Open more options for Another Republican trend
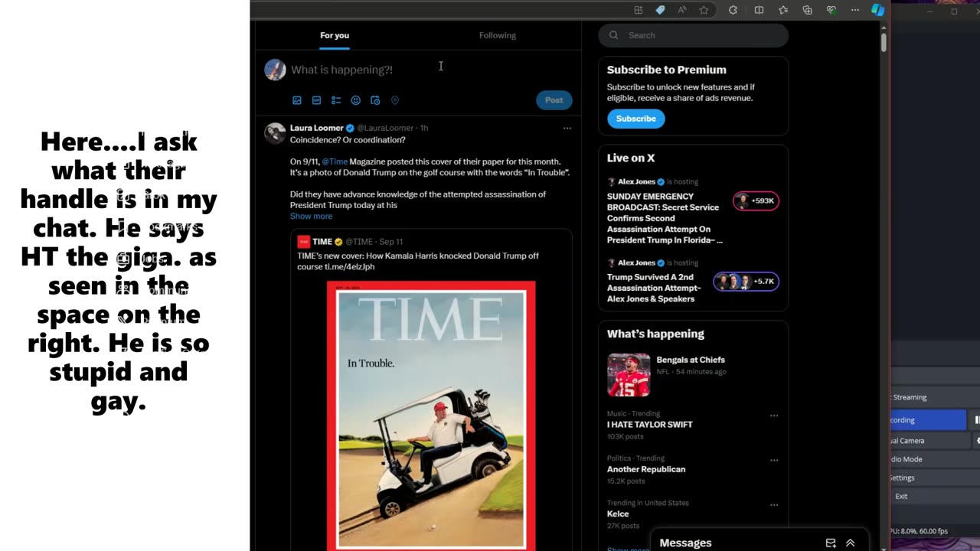Image resolution: width=980 pixels, height=551 pixels. click(x=774, y=460)
